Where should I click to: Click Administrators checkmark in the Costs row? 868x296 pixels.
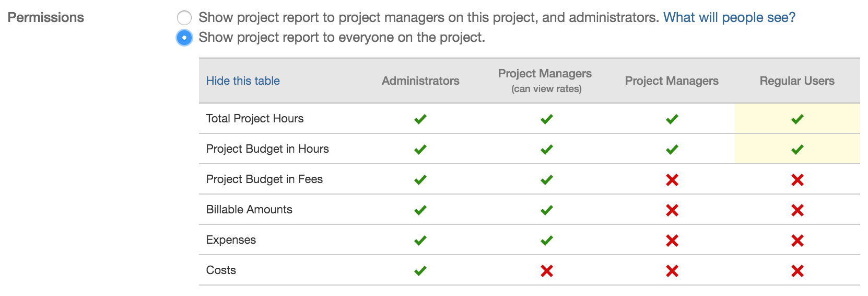(420, 270)
